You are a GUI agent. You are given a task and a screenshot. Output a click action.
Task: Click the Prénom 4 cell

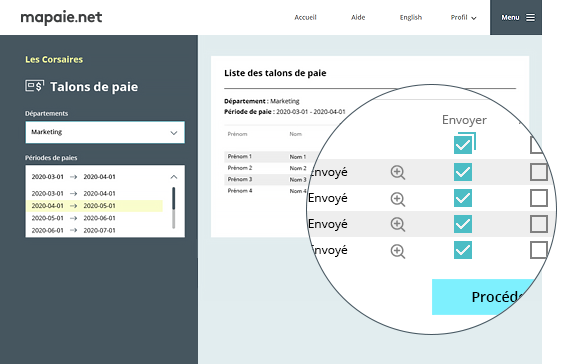(240, 191)
